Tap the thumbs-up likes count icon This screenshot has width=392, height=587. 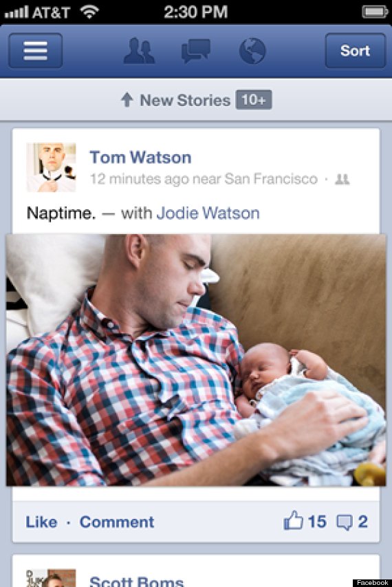pyautogui.click(x=293, y=521)
